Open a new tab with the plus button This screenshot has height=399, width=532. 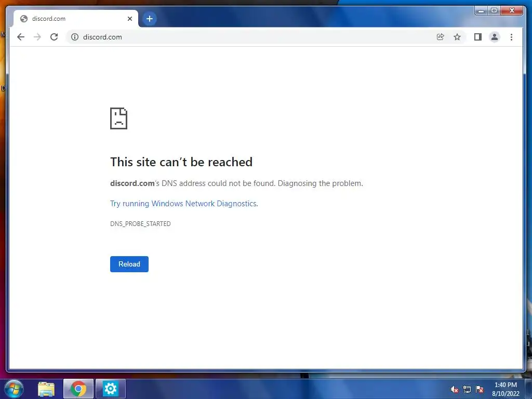[150, 19]
